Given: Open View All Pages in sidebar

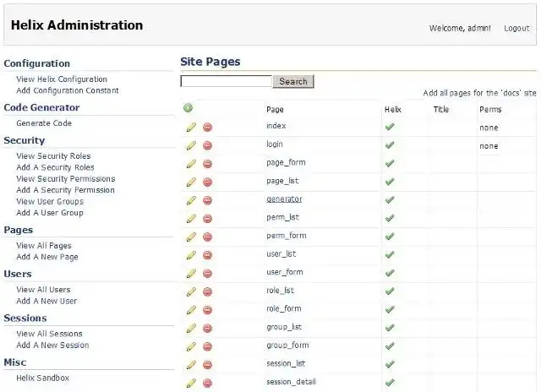Looking at the screenshot, I should tap(44, 246).
